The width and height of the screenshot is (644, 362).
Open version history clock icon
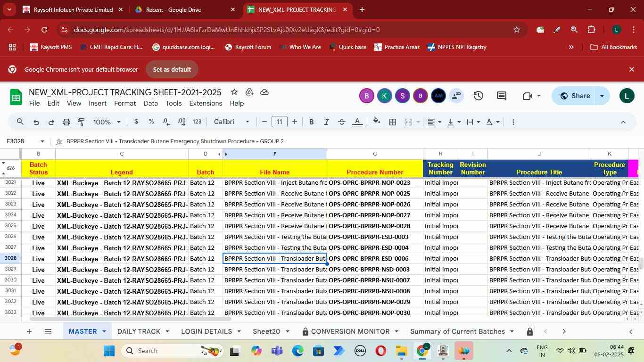pos(478,96)
